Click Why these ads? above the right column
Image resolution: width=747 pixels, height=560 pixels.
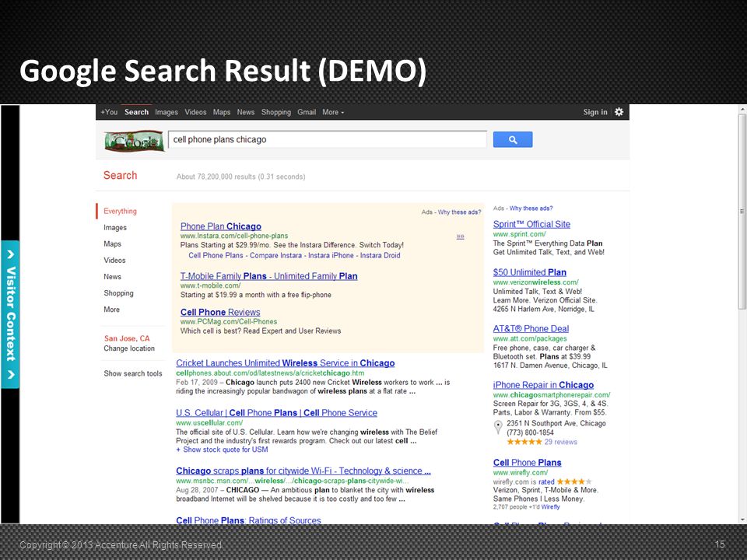pyautogui.click(x=531, y=208)
